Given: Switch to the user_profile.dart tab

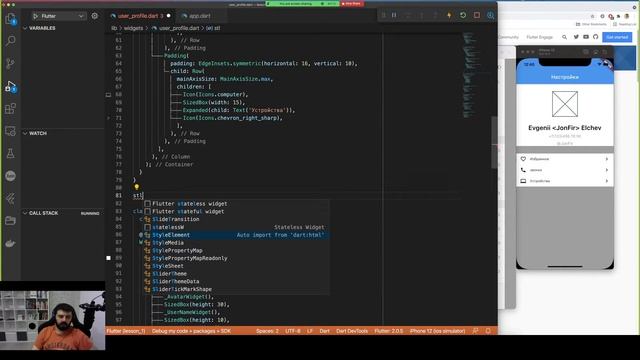Looking at the screenshot, I should click(x=140, y=16).
